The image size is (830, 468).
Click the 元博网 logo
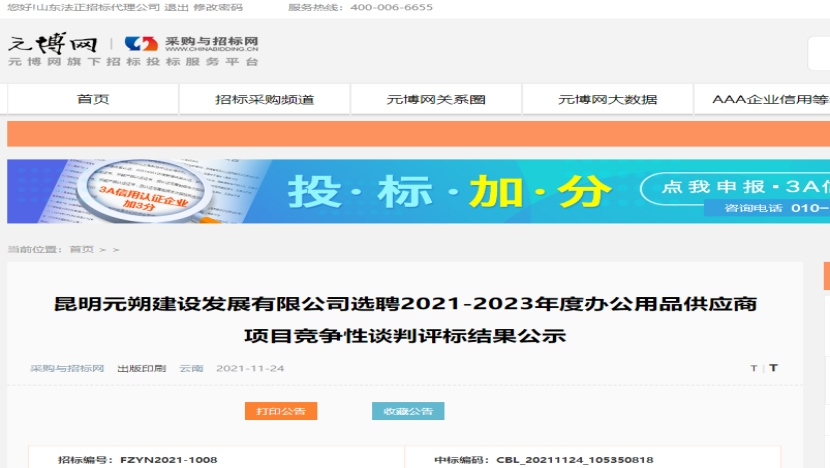coord(53,44)
